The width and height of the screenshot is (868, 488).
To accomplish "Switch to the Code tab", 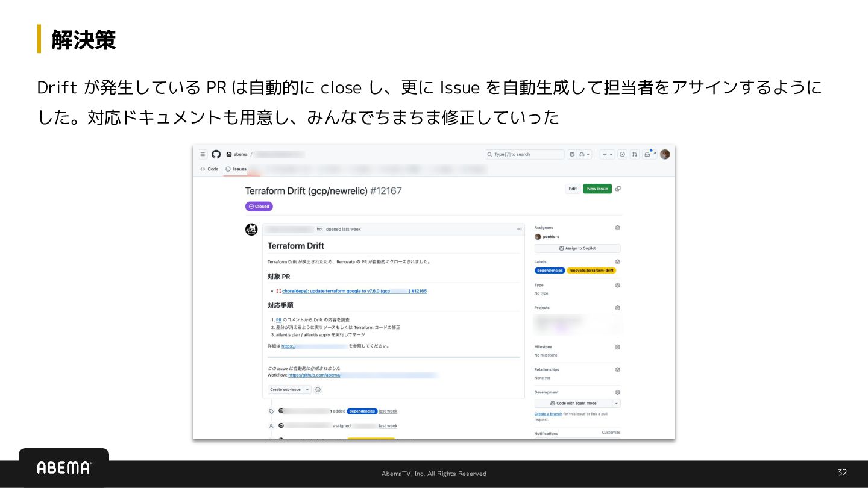I will pyautogui.click(x=210, y=169).
